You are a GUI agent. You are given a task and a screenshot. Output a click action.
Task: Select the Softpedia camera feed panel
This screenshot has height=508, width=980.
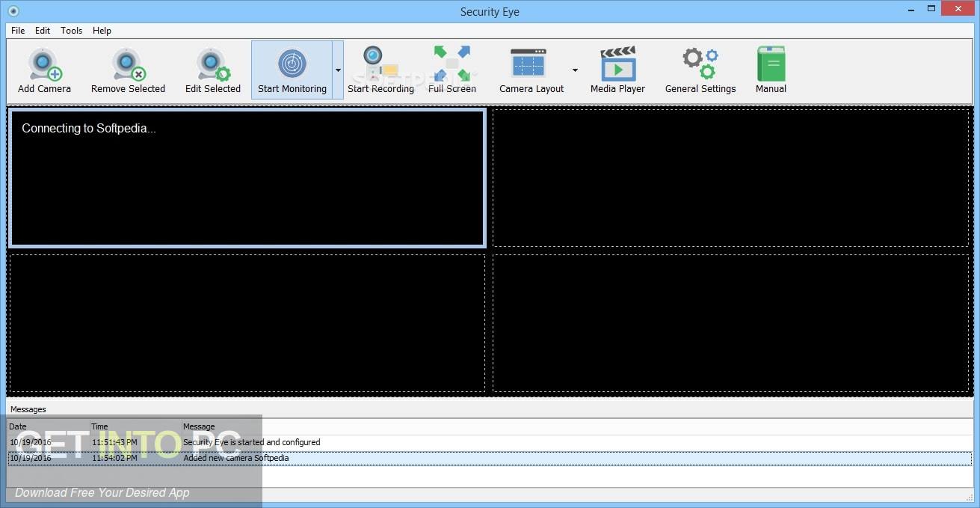click(x=247, y=177)
